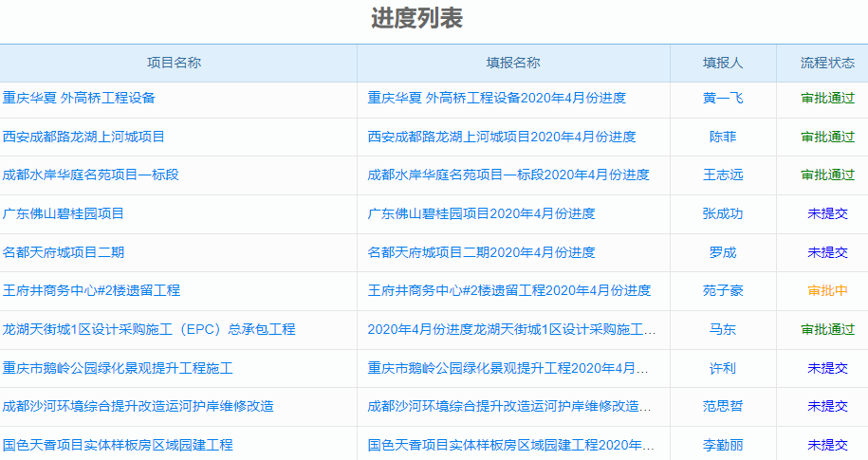This screenshot has height=460, width=868.
Task: Open project 龙湖天街城1区设计采购施工（EPC）总承包工程
Action: click(x=149, y=329)
